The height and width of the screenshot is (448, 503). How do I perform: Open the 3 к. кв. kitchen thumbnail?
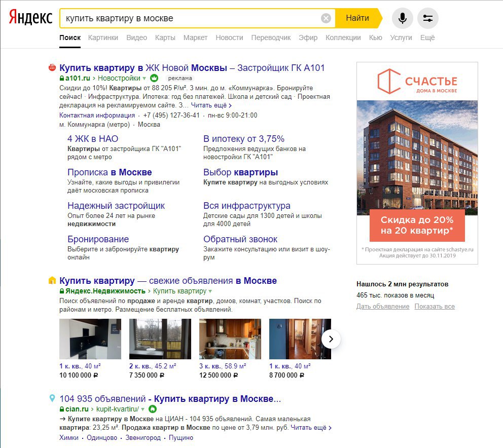tap(230, 339)
